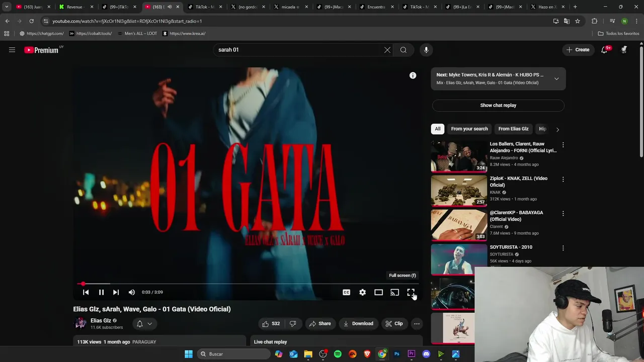Open the video info card icon
644x362 pixels.
(413, 75)
